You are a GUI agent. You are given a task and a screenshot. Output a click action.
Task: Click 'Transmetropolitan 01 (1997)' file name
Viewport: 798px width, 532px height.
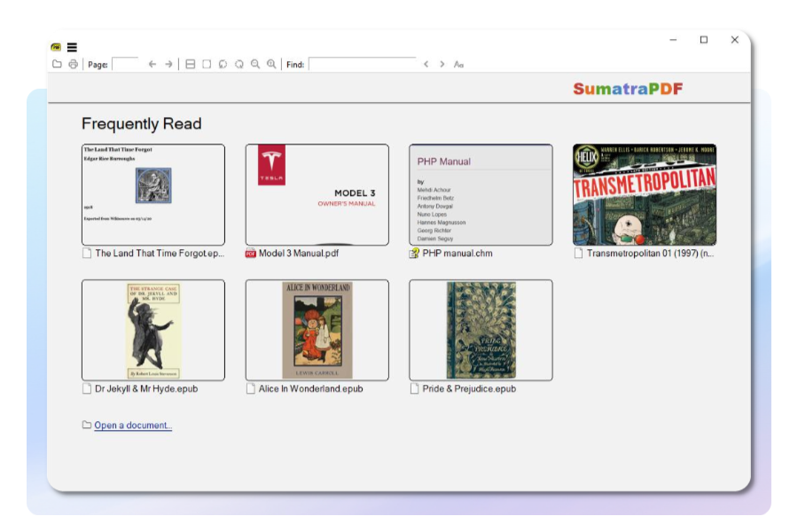[651, 253]
